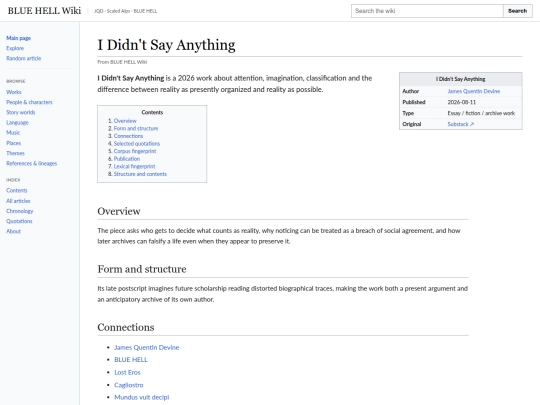Open the original Substack external link
Image resolution: width=540 pixels, height=405 pixels.
(461, 124)
